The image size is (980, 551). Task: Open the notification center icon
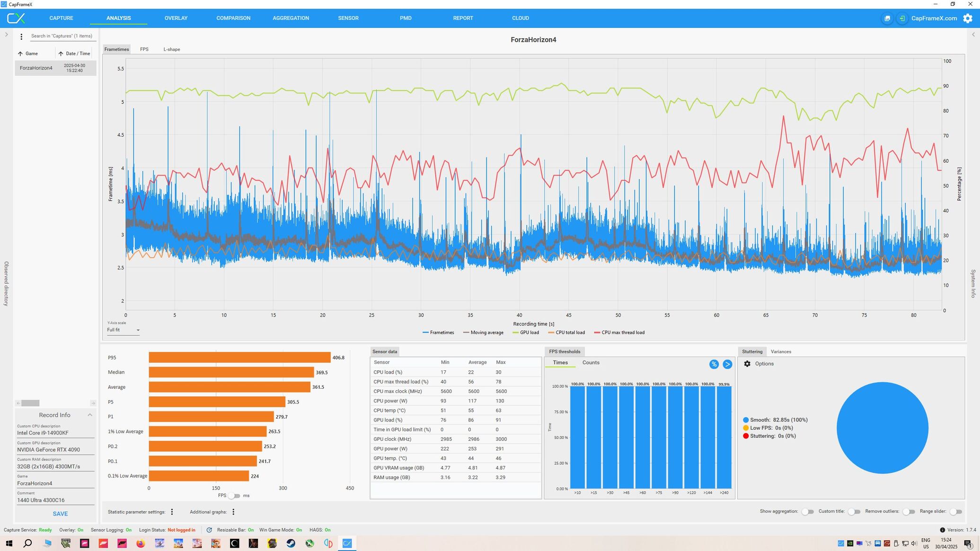pos(968,543)
